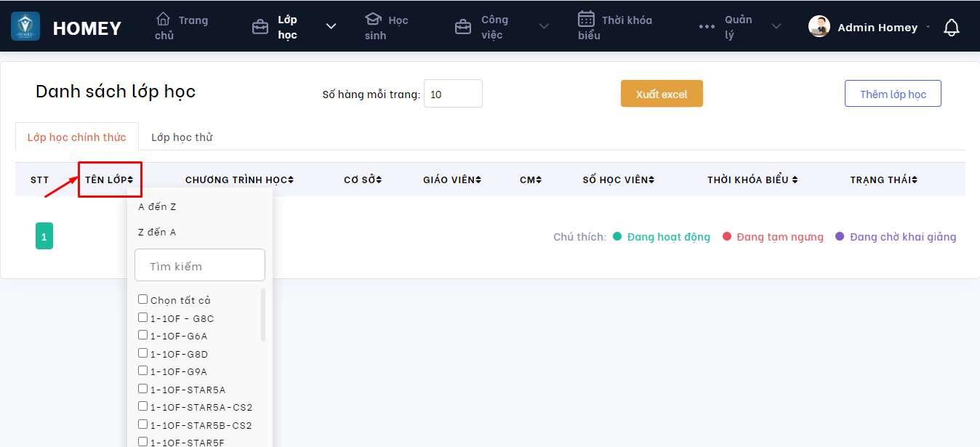The width and height of the screenshot is (980, 447).
Task: Click the Homey logo icon
Action: 25,26
